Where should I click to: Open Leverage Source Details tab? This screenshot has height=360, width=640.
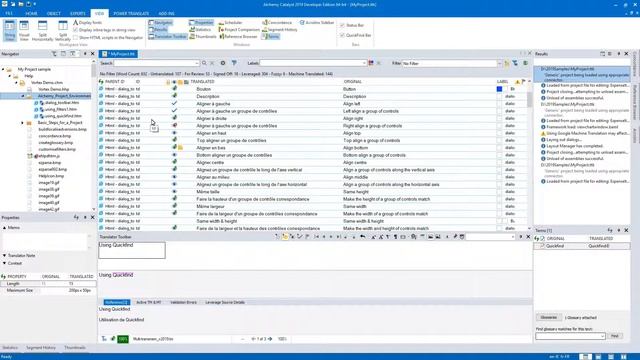[x=225, y=302]
